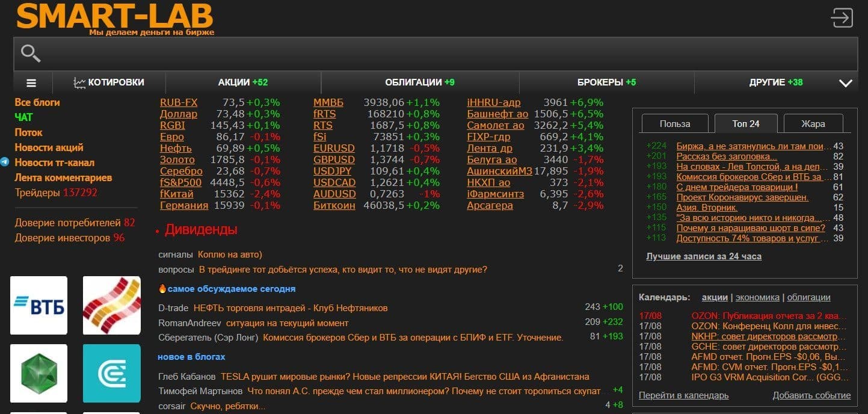Open the red-yellow wavy logo tile
The width and height of the screenshot is (868, 414).
(111, 305)
